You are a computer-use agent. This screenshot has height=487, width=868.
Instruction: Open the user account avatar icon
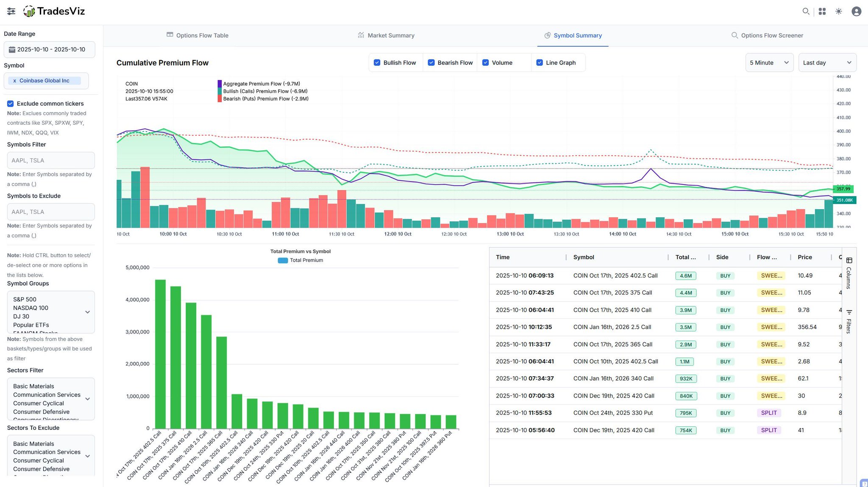856,11
